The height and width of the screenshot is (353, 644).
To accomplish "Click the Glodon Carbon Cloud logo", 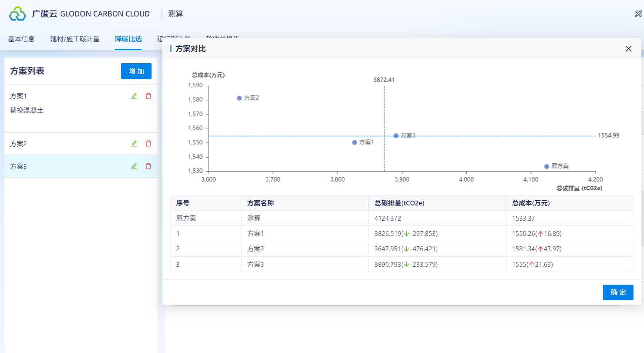I will (18, 14).
